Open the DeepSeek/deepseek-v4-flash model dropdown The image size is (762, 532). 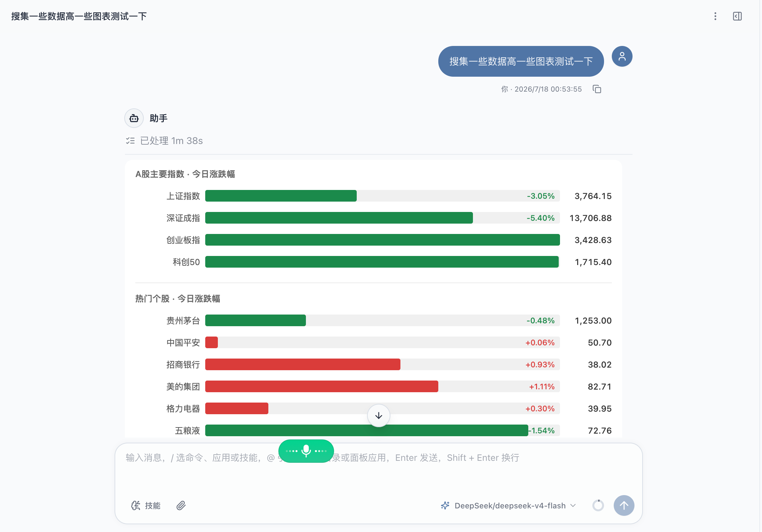[509, 505]
